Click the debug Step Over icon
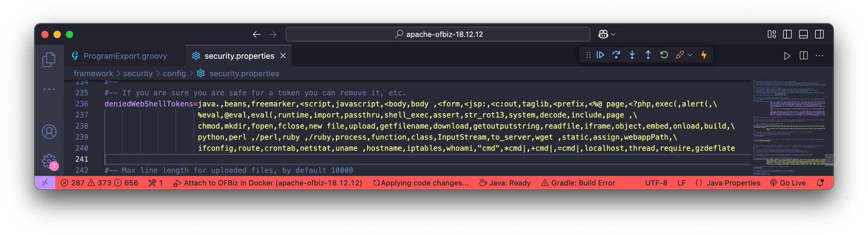Viewport: 868px width, 235px height. click(616, 55)
